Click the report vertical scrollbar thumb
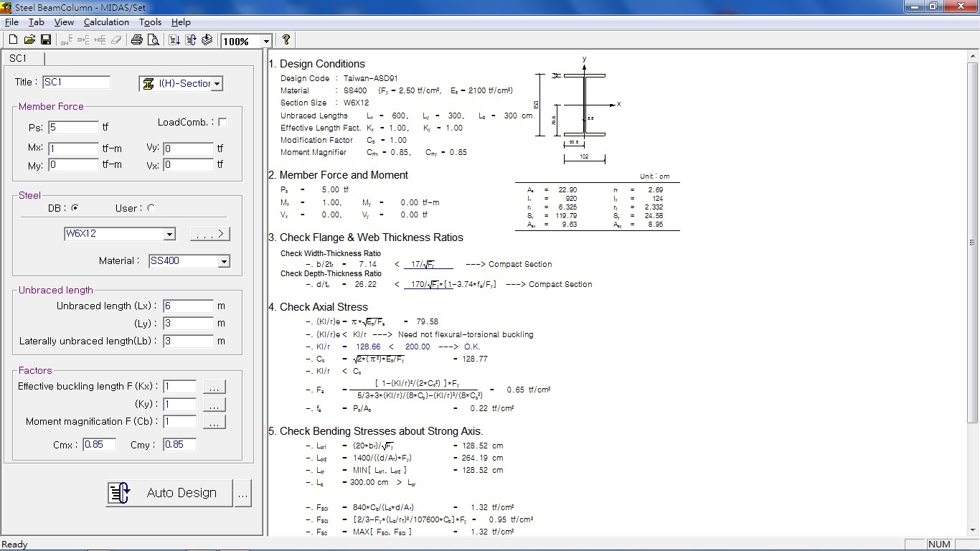980x551 pixels. click(972, 242)
